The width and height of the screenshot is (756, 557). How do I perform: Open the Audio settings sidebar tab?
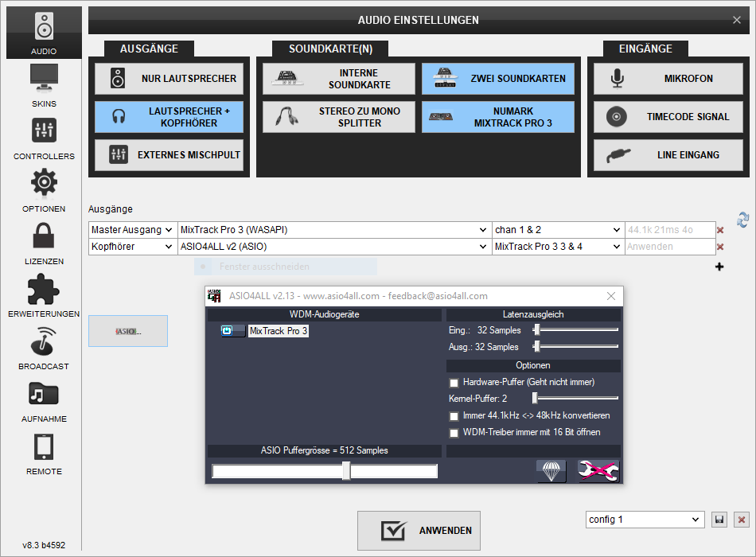[x=44, y=33]
